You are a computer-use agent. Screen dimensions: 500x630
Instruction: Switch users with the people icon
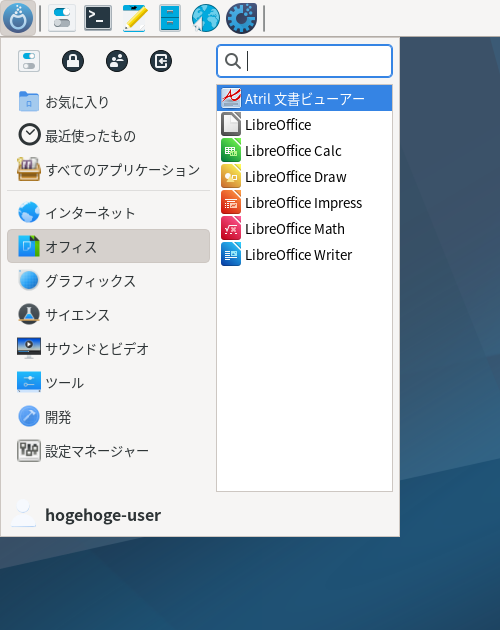click(117, 61)
